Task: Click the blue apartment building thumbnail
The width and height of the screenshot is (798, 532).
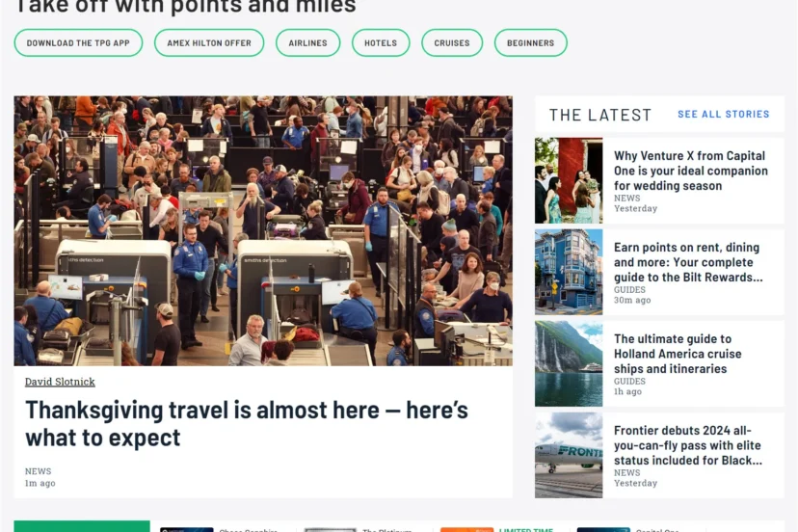Action: 569,272
